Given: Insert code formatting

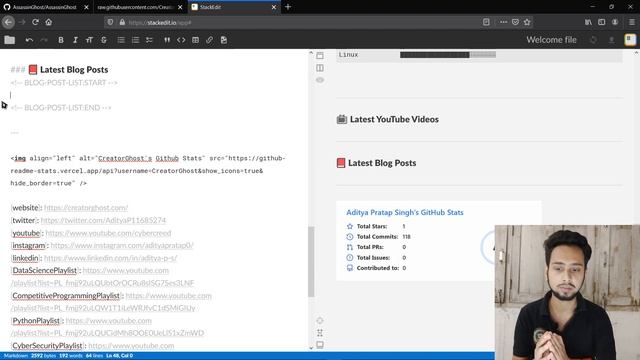Looking at the screenshot, I should [181, 40].
